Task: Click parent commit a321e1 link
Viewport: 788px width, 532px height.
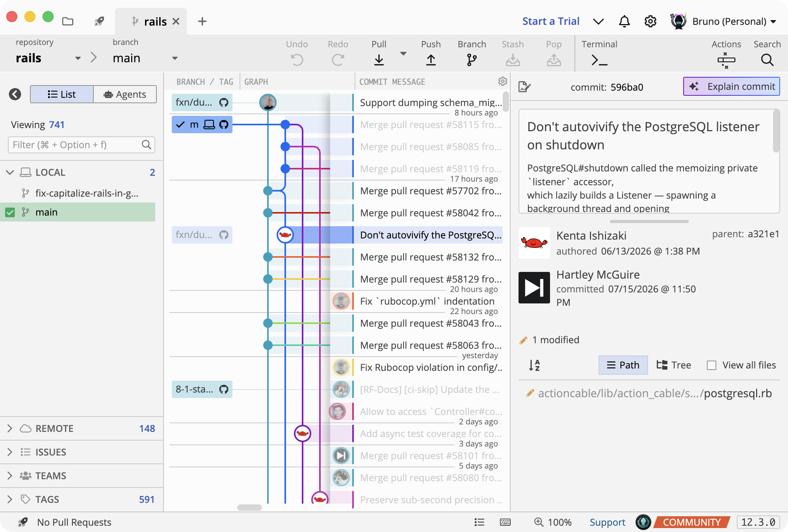Action: pyautogui.click(x=764, y=234)
